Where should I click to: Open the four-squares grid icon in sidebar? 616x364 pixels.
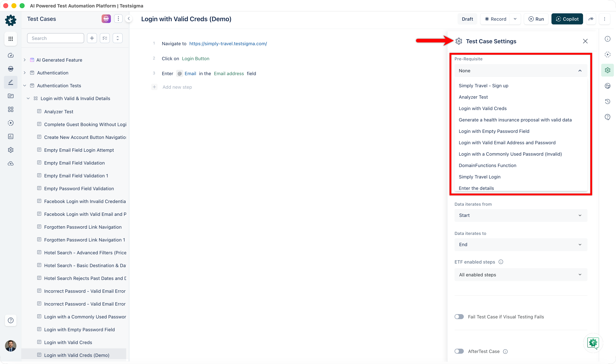click(x=11, y=109)
